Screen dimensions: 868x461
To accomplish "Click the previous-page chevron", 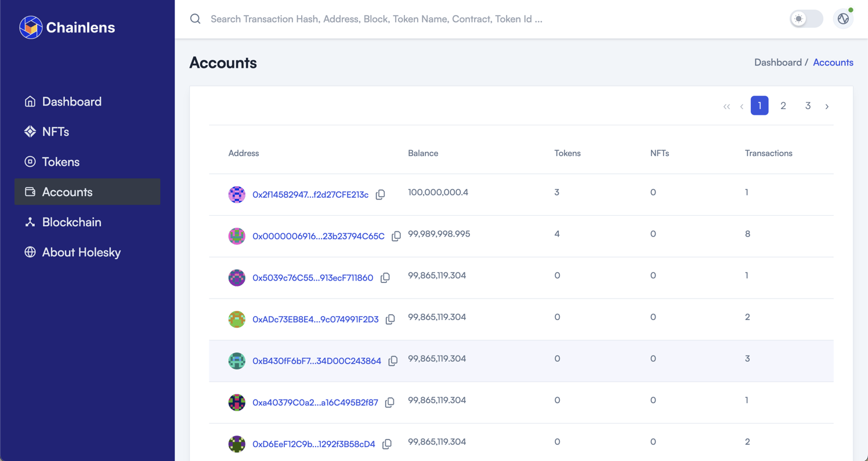I will click(742, 106).
